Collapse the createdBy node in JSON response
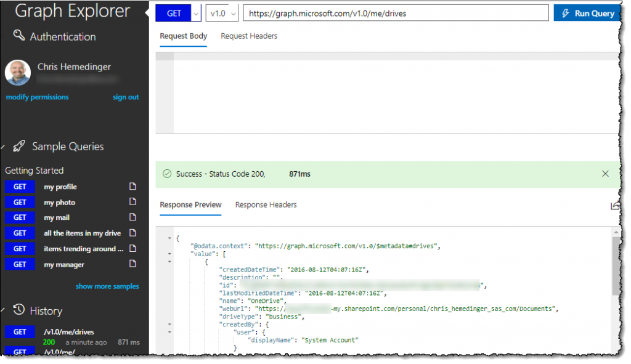The height and width of the screenshot is (364, 631). (169, 324)
